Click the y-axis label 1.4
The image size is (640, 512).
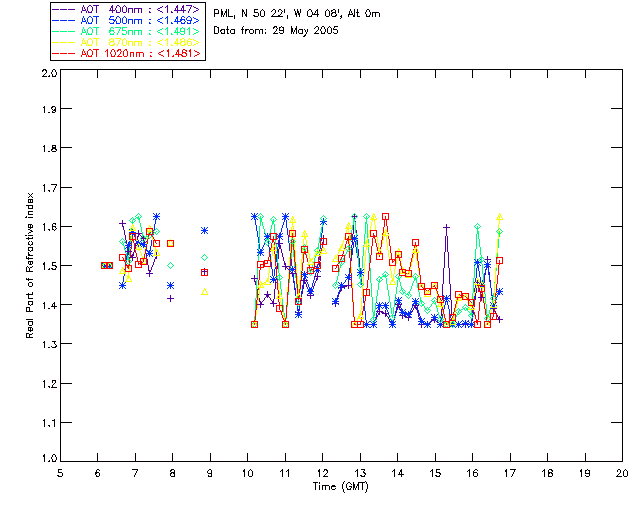[49, 305]
